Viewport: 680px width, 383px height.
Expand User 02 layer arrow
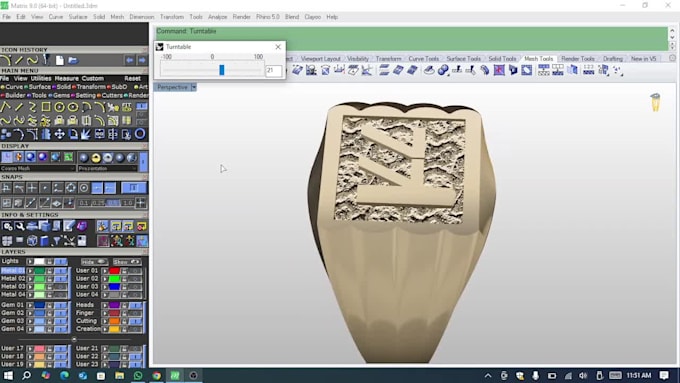105,279
